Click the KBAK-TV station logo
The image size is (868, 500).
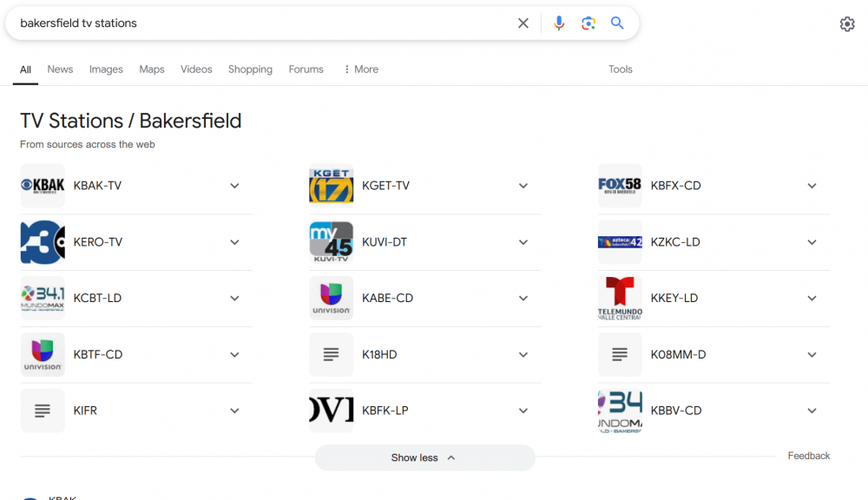tap(43, 186)
